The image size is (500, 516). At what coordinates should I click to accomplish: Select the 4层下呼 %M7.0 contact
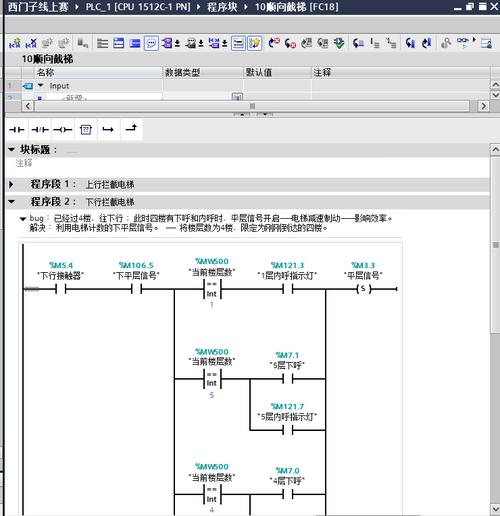[x=287, y=494]
